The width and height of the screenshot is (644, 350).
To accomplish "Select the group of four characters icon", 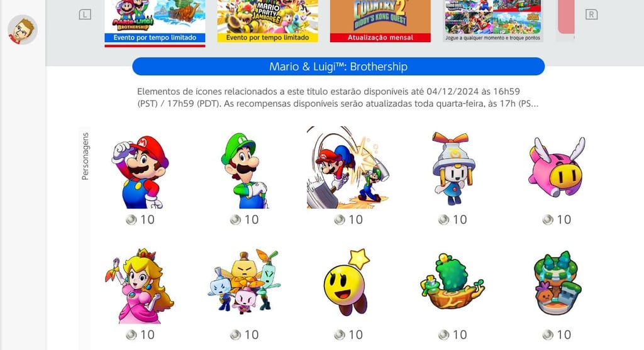I will point(245,281).
